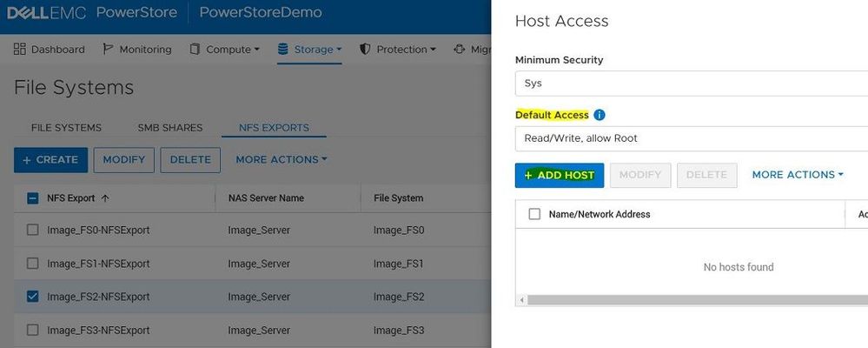The height and width of the screenshot is (348, 868).
Task: Click Image_Server in the Image_FS0 row
Action: click(259, 230)
